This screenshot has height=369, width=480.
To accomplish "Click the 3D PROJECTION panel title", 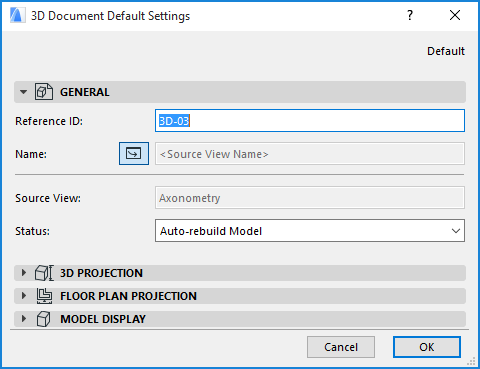I will pyautogui.click(x=101, y=273).
